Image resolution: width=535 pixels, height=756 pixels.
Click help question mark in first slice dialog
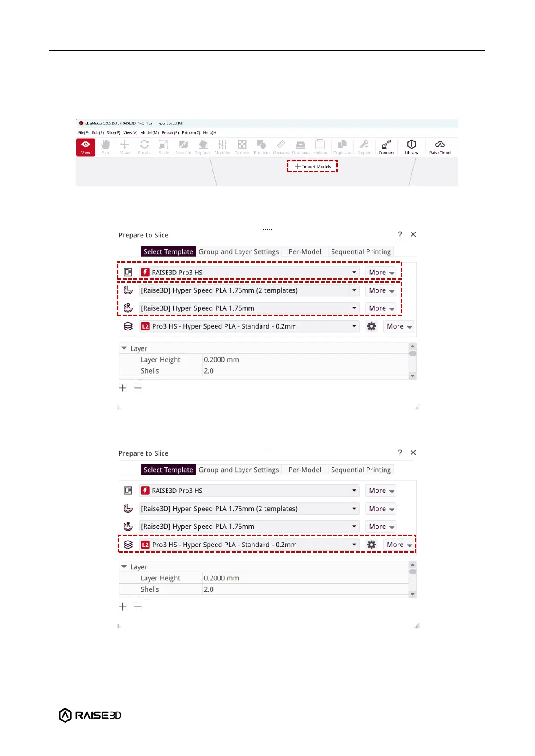coord(400,234)
